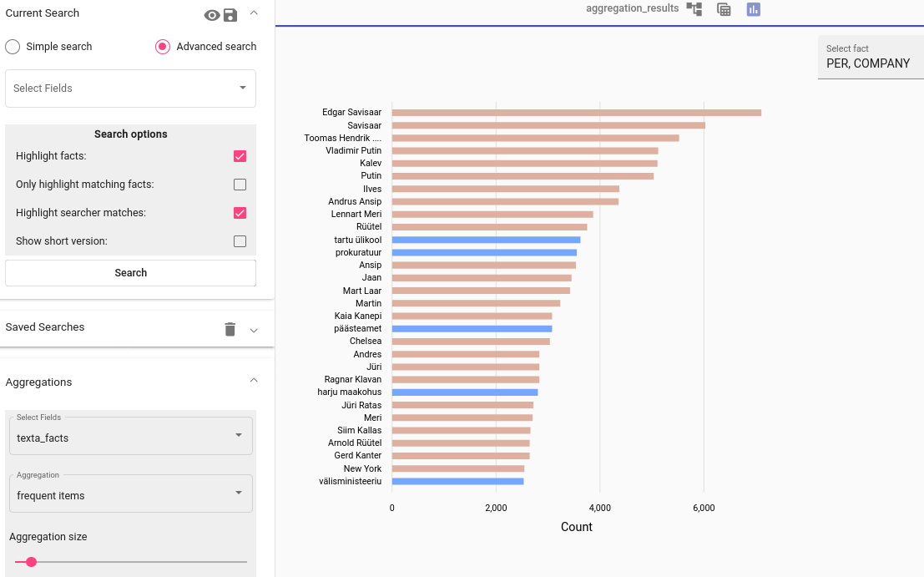This screenshot has height=577, width=924.
Task: Click the tartu ülikool blue bar
Action: click(486, 240)
